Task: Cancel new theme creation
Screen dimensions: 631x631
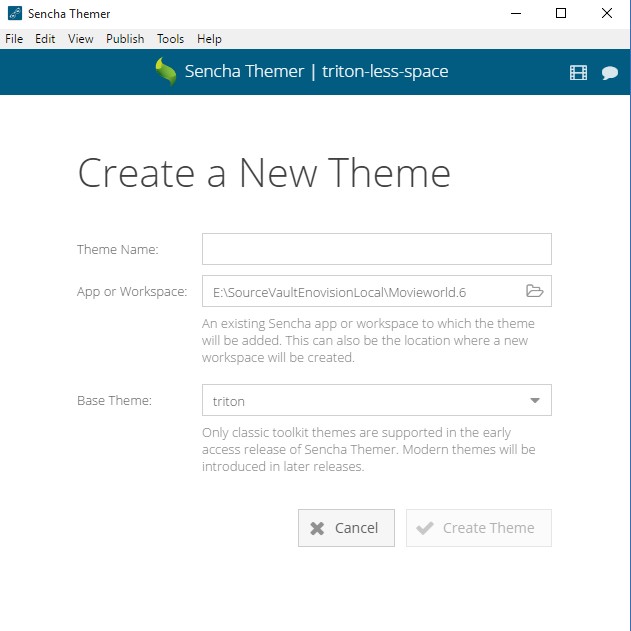Action: click(346, 528)
